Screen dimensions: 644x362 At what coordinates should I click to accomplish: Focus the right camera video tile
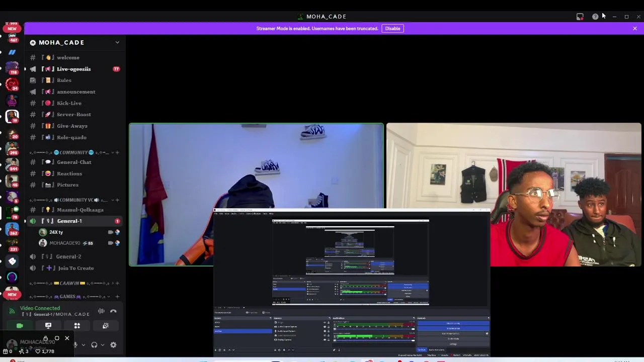coord(514,195)
